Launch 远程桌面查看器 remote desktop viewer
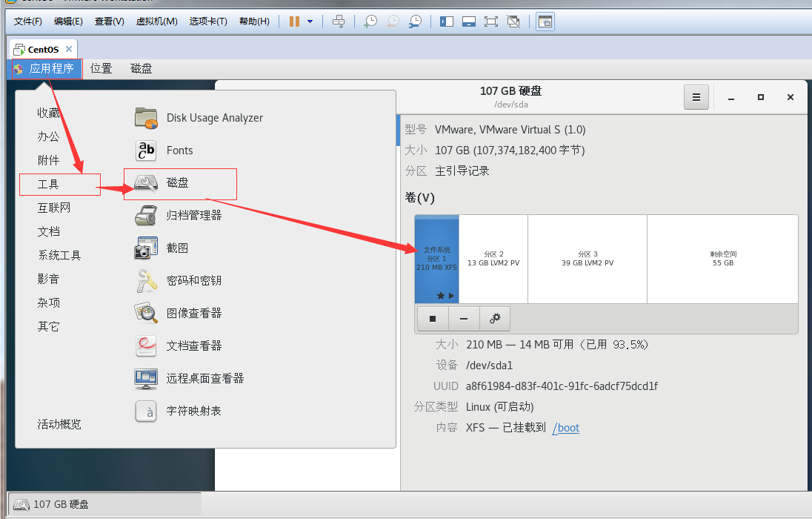Image resolution: width=812 pixels, height=519 pixels. point(189,378)
